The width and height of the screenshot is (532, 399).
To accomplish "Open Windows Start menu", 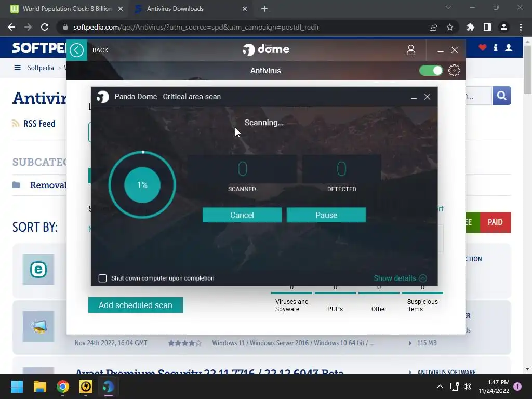I will tap(17, 387).
